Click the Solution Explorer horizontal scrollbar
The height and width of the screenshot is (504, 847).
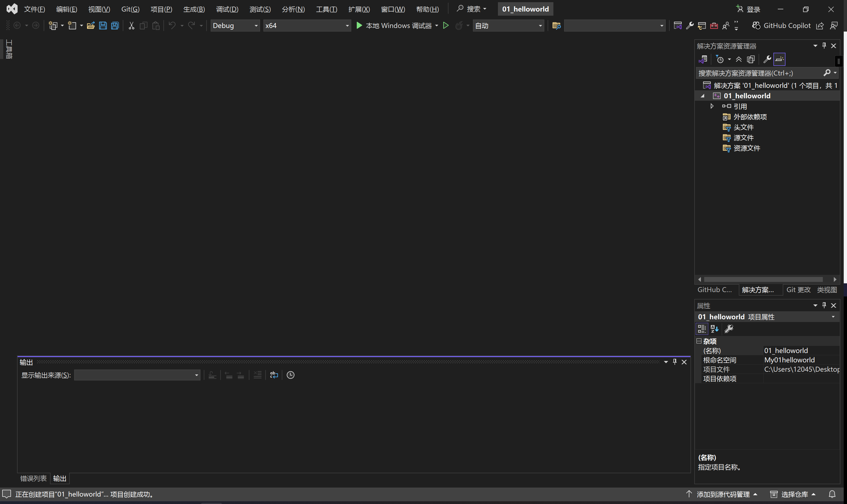[x=763, y=279]
